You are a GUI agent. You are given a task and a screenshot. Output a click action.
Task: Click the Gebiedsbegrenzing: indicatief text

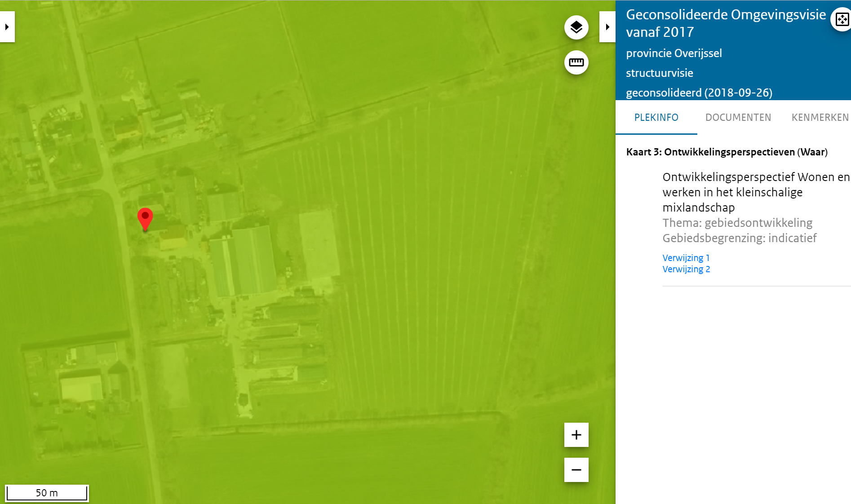[x=740, y=238]
